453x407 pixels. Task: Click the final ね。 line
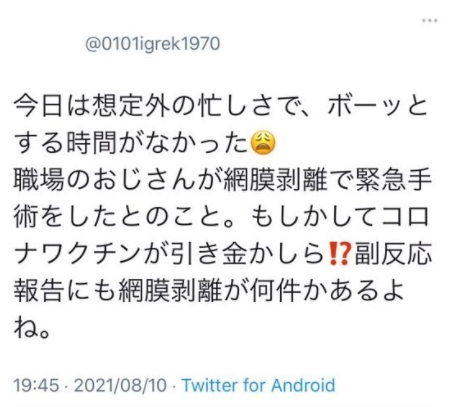coord(32,327)
